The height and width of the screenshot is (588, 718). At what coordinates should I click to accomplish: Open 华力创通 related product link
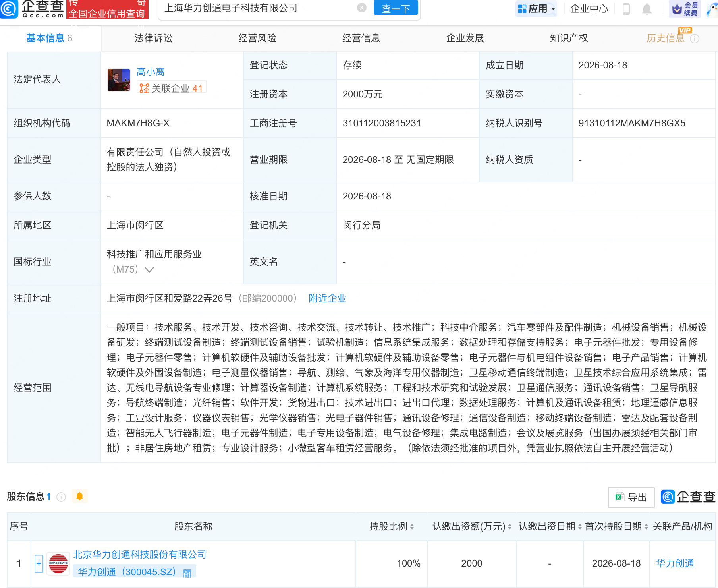point(675,563)
